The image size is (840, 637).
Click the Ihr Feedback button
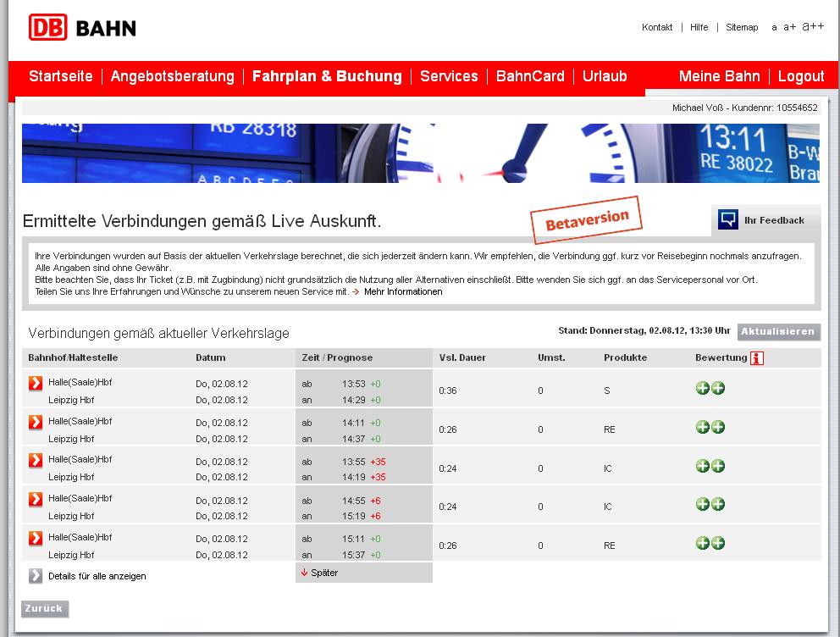click(766, 219)
